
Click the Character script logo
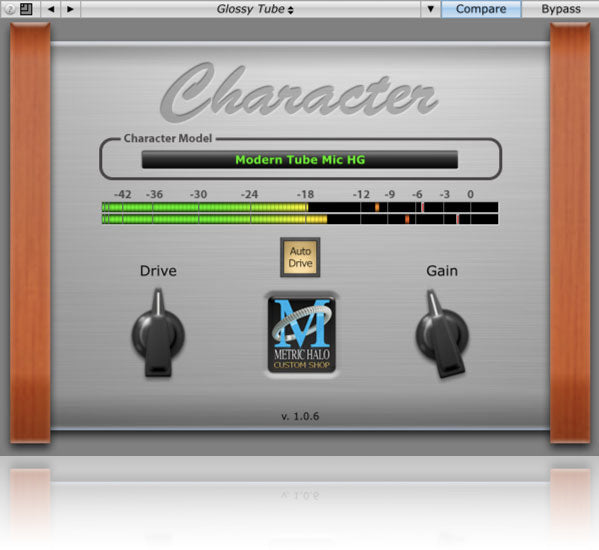click(299, 92)
